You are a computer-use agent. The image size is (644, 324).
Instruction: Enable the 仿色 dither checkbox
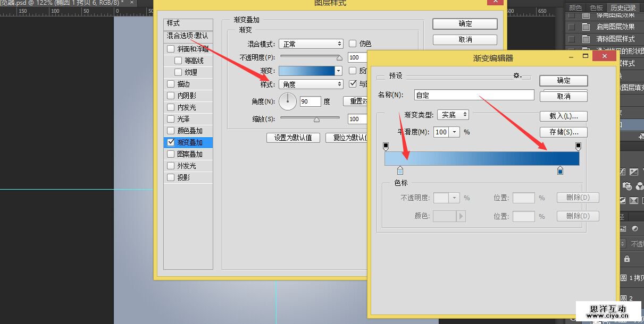353,44
